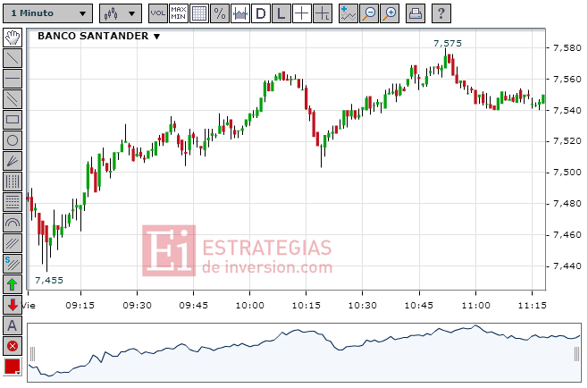Toggle the VOL volume display
This screenshot has width=588, height=388.
(x=158, y=13)
